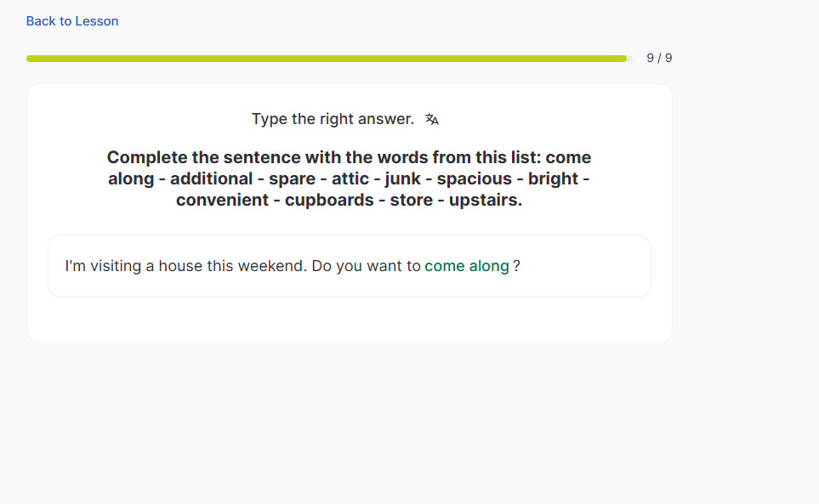This screenshot has width=819, height=504.
Task: Click the question mark ending the sentence
Action: 516,266
